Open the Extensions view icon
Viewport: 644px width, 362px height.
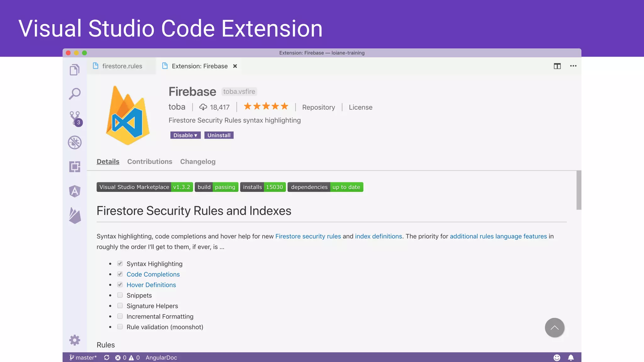click(75, 167)
